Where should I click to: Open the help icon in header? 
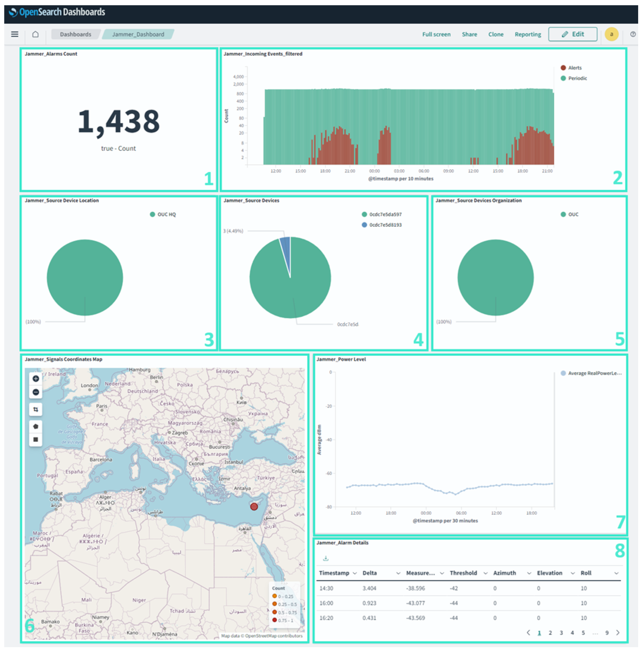tap(633, 34)
